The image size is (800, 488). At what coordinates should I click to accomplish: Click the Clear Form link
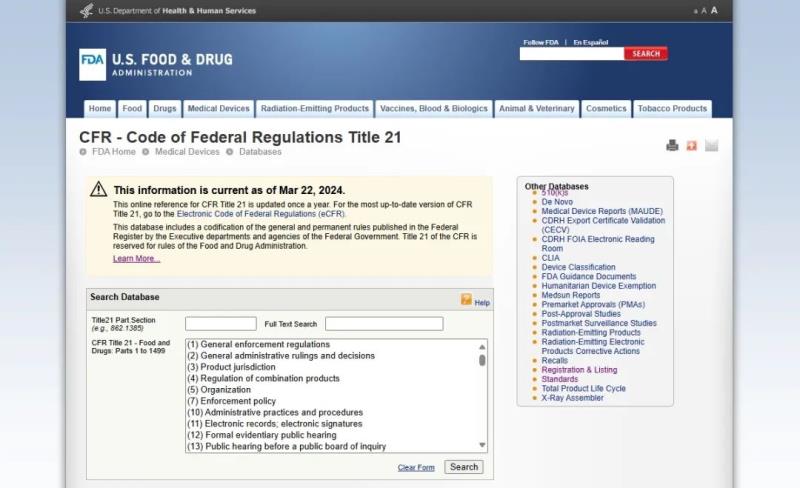416,468
